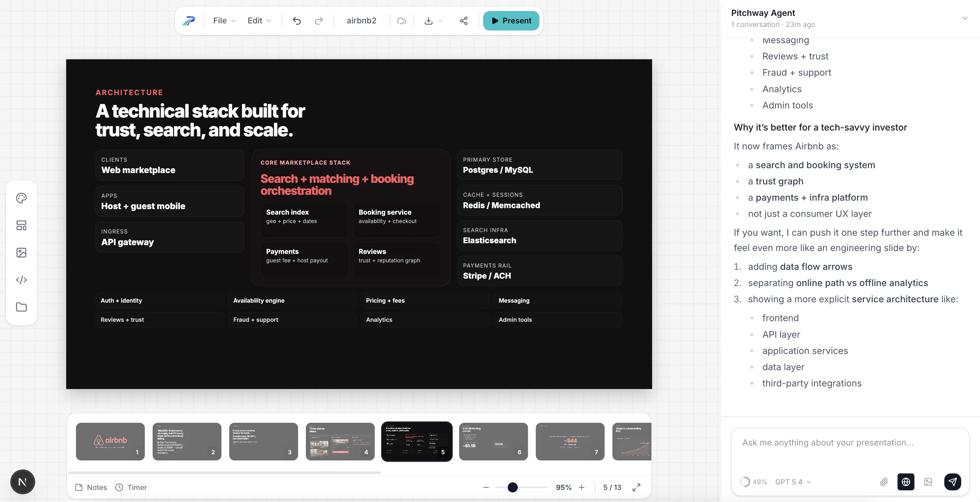Click the undo arrow in toolbar
This screenshot has height=502, width=980.
[x=297, y=21]
